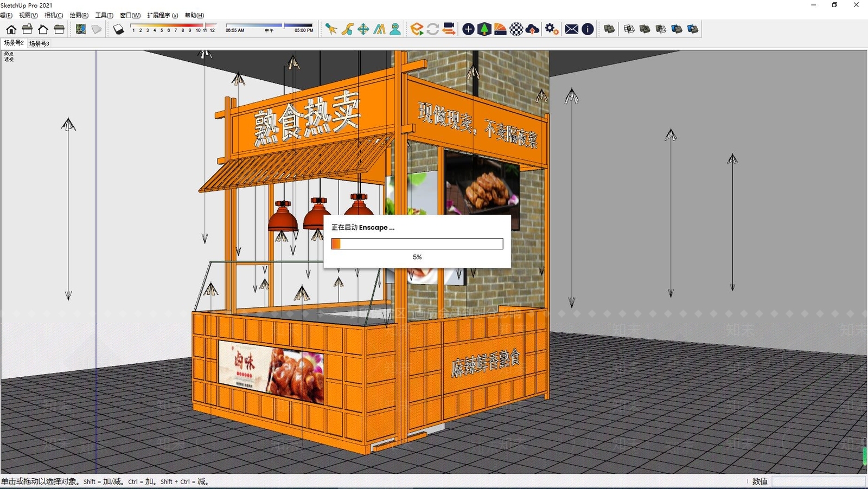
Task: Click the 数值 measurements input box
Action: [819, 481]
